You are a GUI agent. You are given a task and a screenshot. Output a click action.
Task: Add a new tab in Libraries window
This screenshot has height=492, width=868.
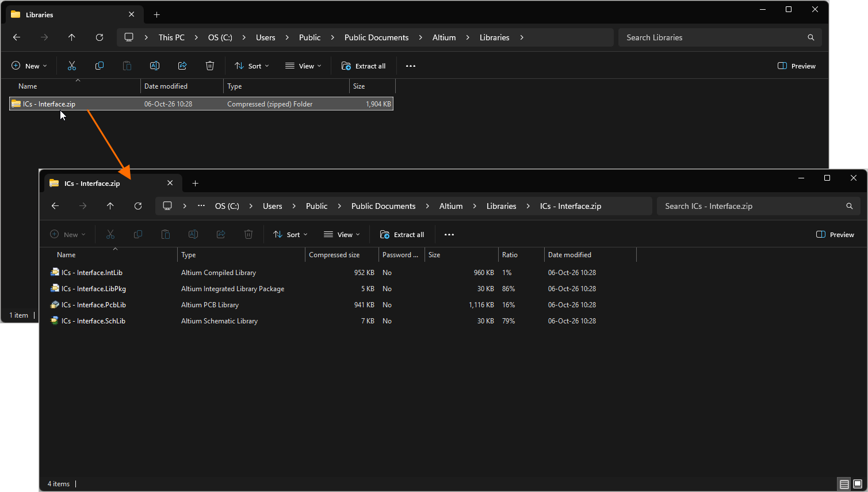click(x=157, y=15)
